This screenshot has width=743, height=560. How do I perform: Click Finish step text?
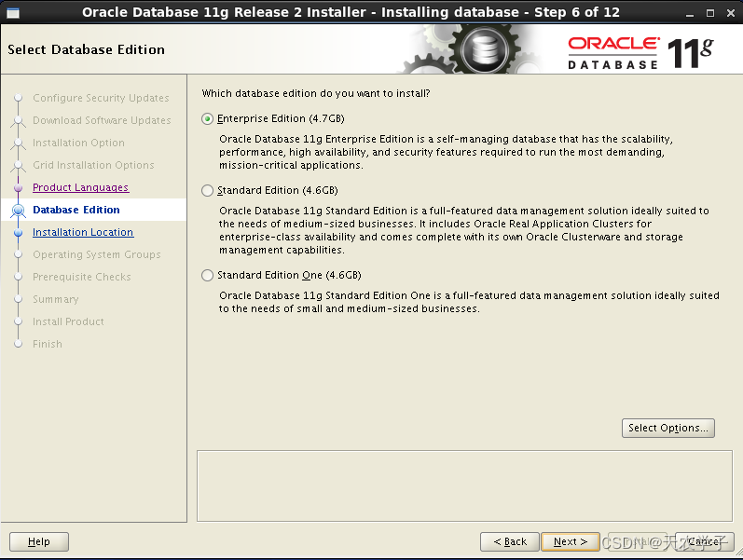pyautogui.click(x=48, y=344)
